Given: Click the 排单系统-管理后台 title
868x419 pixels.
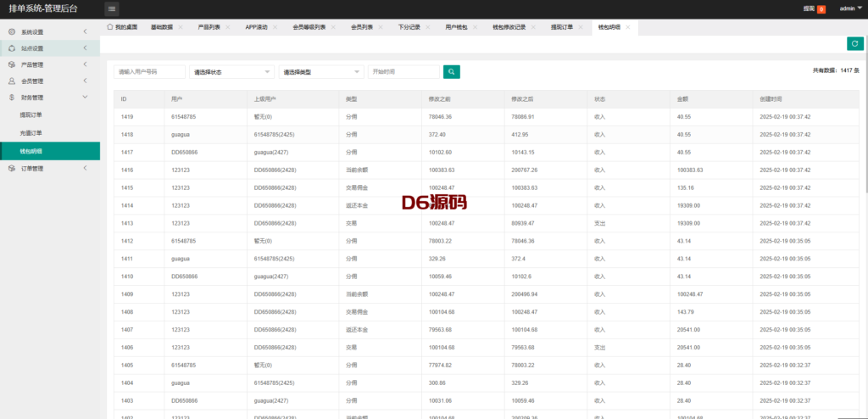Looking at the screenshot, I should point(43,8).
